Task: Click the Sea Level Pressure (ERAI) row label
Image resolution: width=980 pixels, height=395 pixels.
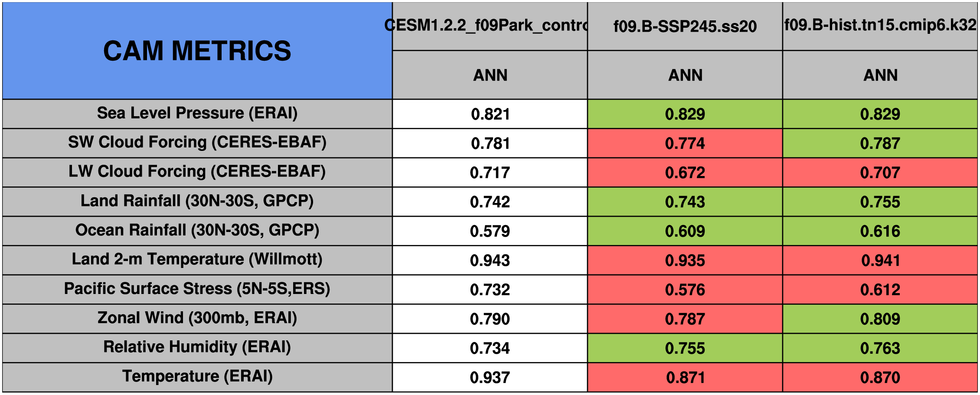Action: 197,113
